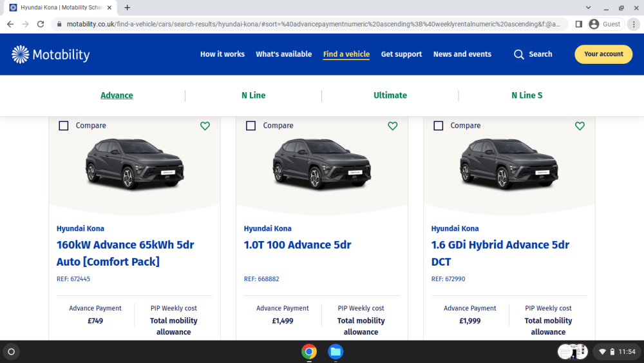Image resolution: width=644 pixels, height=363 pixels.
Task: Tick Compare for 1.0T 100 Advance
Action: (x=251, y=125)
